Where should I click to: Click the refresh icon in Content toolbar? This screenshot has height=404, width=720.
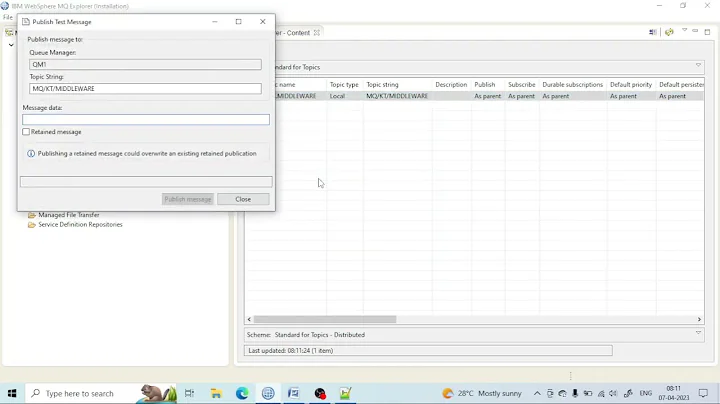click(669, 32)
